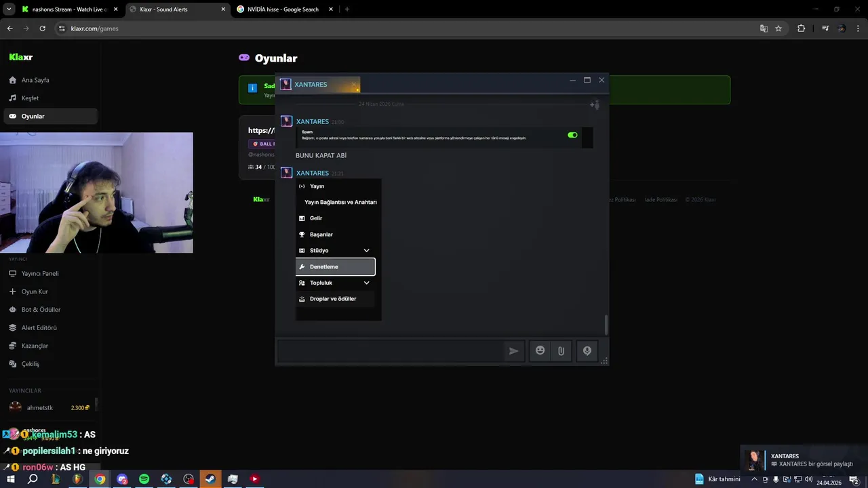This screenshot has height=488, width=868.
Task: Select Droplar ve ödüller item
Action: click(x=336, y=299)
